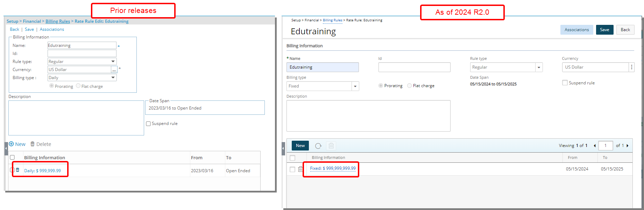This screenshot has height=210, width=644.
Task: Click Associations link in prior release menu
Action: [52, 29]
